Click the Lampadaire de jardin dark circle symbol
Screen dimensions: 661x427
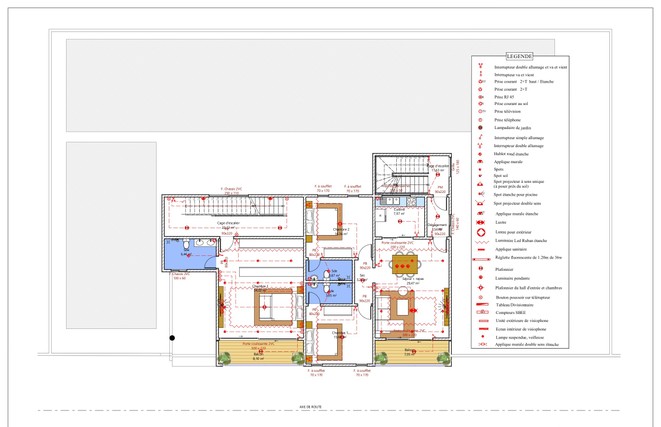pyautogui.click(x=480, y=127)
